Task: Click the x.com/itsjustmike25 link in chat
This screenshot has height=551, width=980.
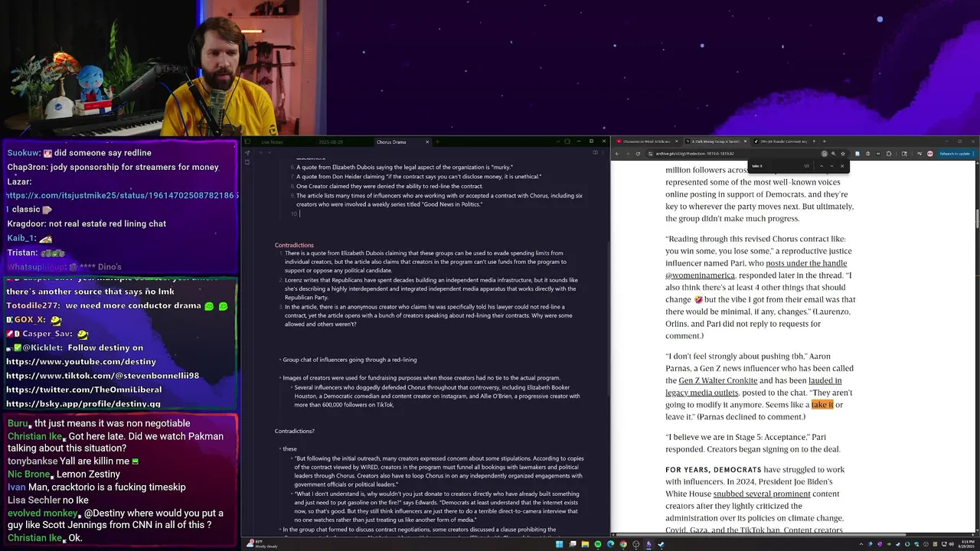Action: 122,195
